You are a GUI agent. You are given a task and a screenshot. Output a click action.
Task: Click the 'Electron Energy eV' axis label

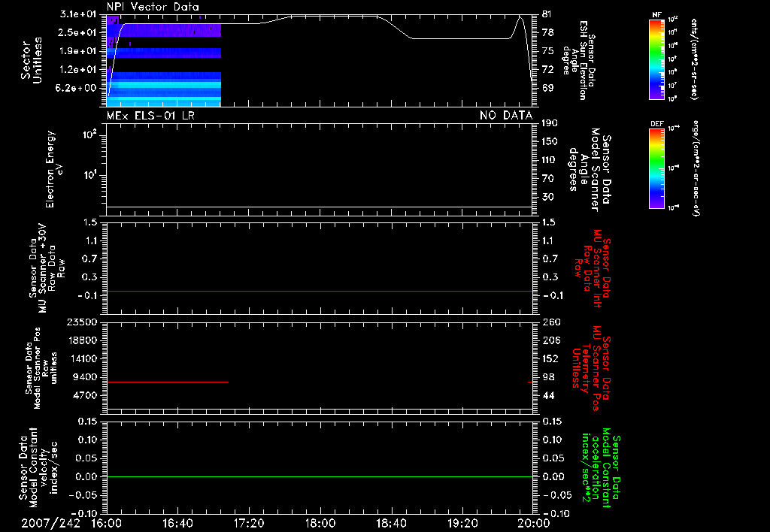click(54, 169)
